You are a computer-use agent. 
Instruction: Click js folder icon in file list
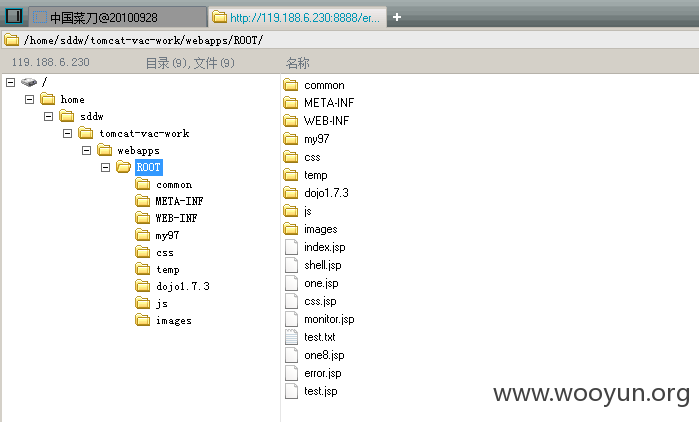(x=291, y=211)
